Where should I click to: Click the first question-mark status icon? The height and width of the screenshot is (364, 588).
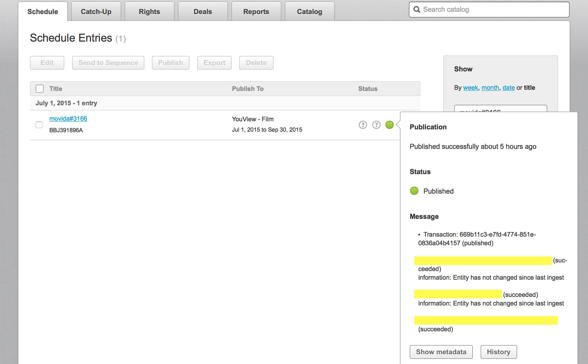click(x=363, y=125)
